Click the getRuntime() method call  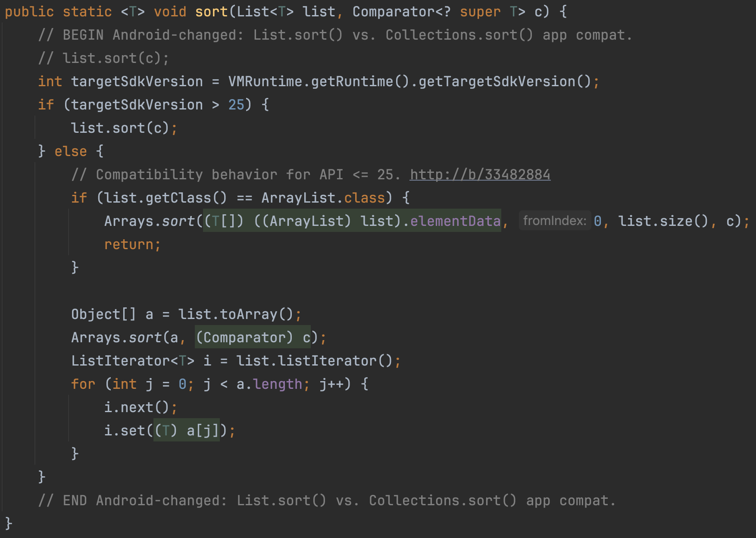360,81
